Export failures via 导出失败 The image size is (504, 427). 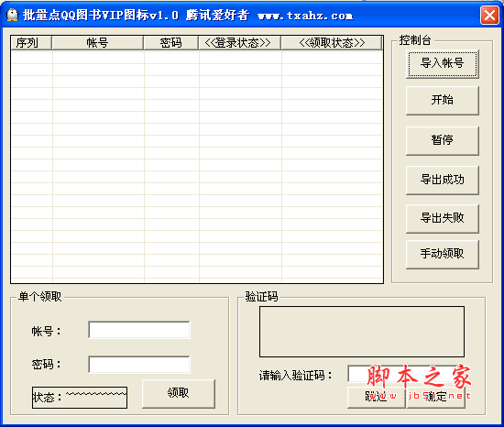443,218
